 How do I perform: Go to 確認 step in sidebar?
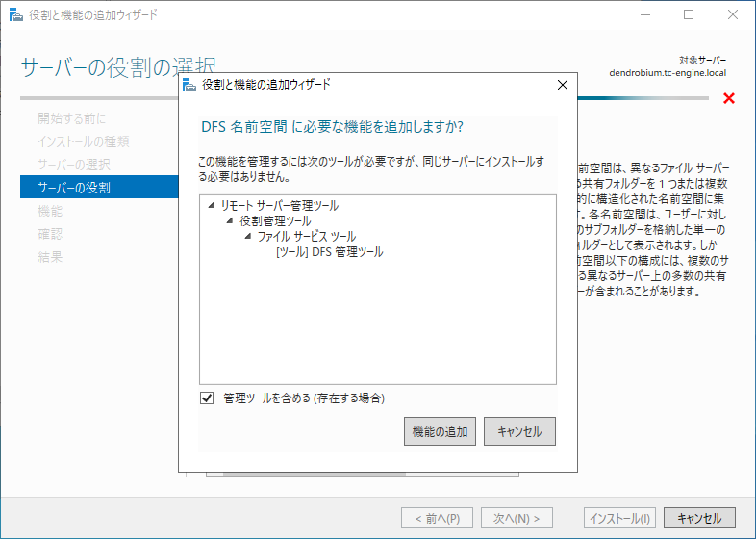click(x=50, y=234)
